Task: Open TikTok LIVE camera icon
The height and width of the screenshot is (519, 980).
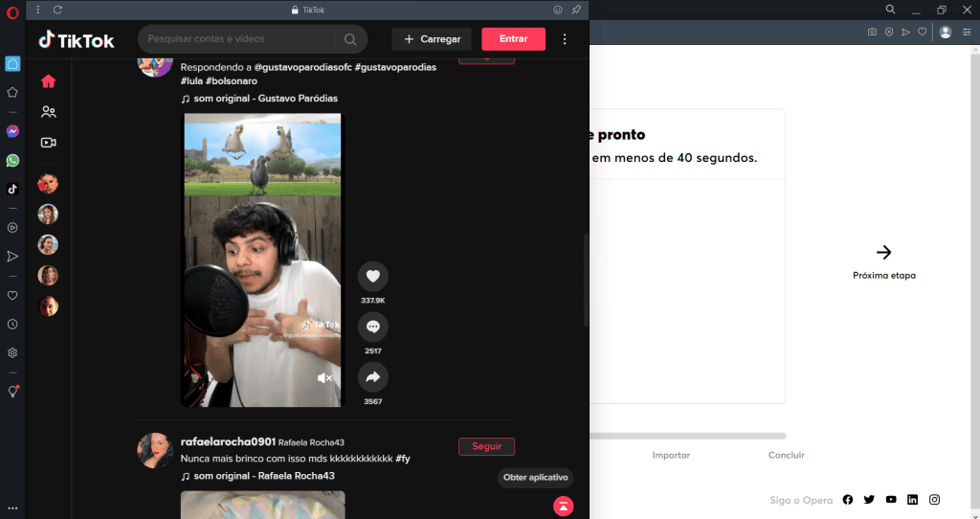Action: pyautogui.click(x=48, y=143)
